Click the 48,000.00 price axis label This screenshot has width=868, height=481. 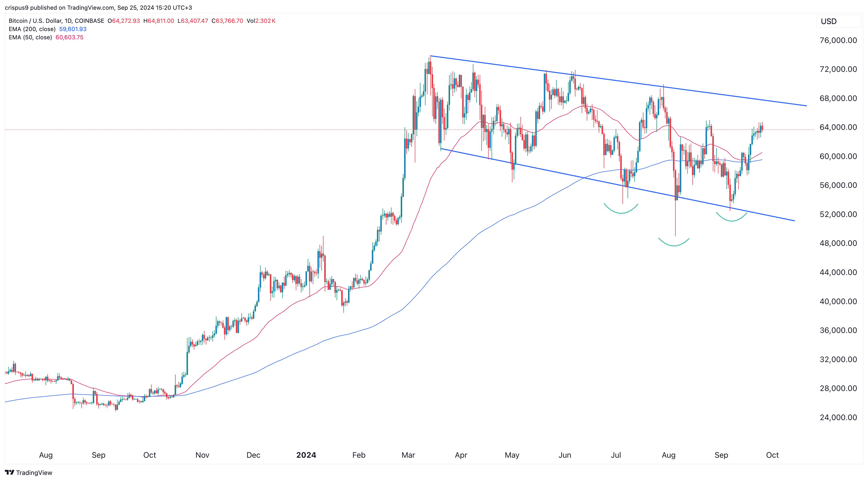[x=838, y=243]
